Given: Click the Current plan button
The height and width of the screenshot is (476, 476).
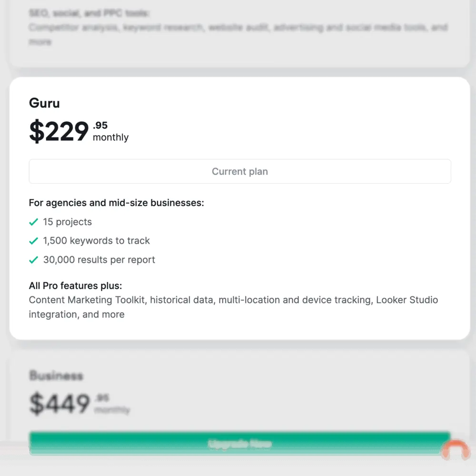Looking at the screenshot, I should point(239,171).
